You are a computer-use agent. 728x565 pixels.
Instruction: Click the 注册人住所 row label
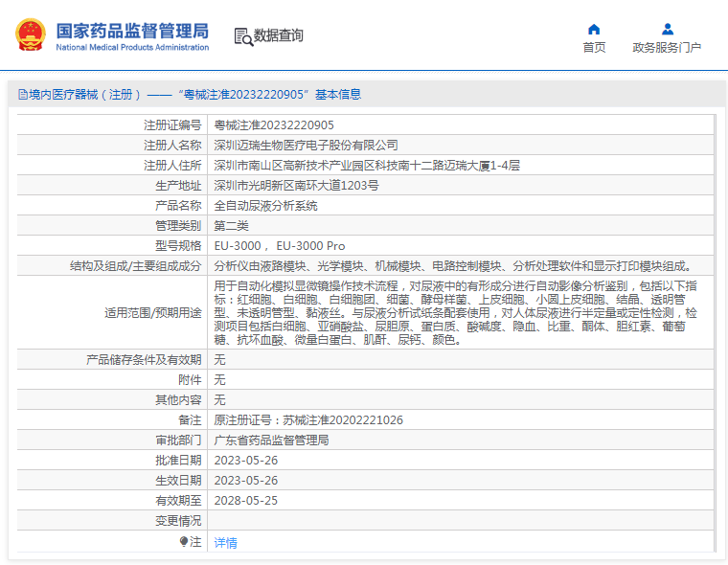pos(172,166)
